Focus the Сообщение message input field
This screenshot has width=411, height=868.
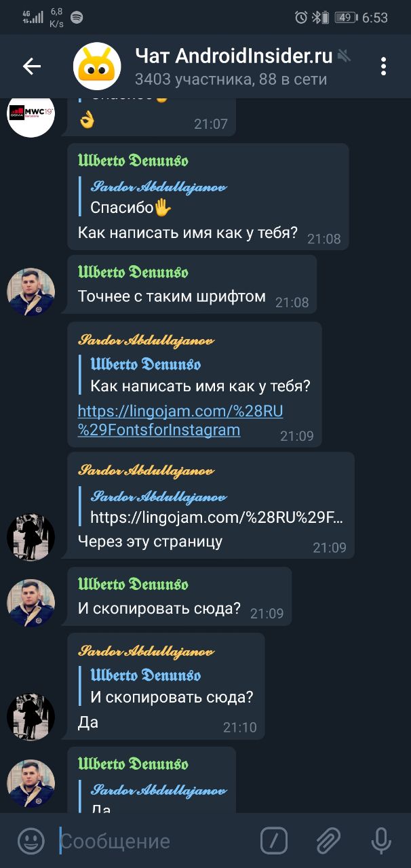(x=155, y=842)
